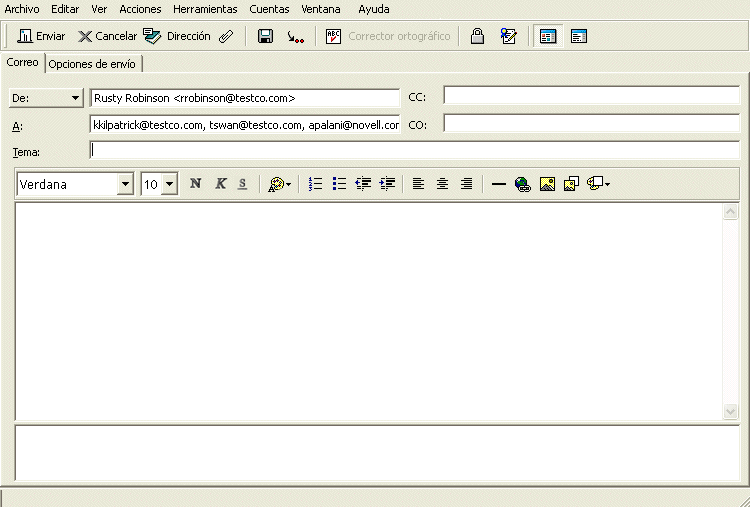Toggle italic K formatting

220,184
